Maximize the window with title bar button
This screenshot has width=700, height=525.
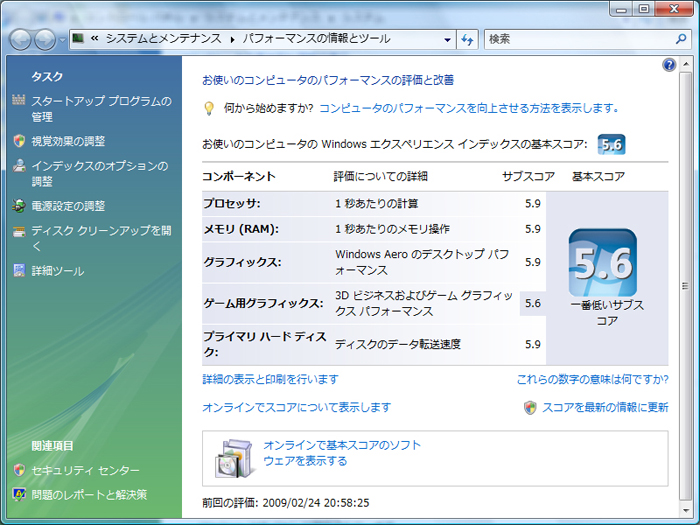[644, 8]
